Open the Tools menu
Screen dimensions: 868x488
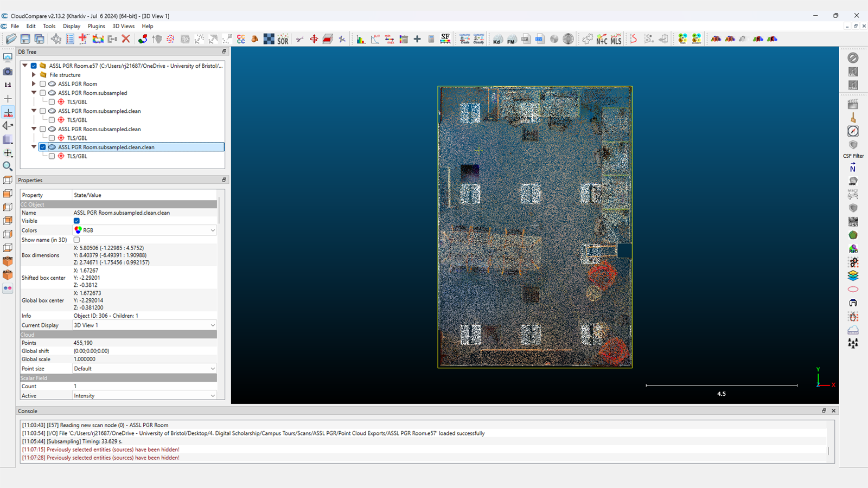pyautogui.click(x=49, y=26)
